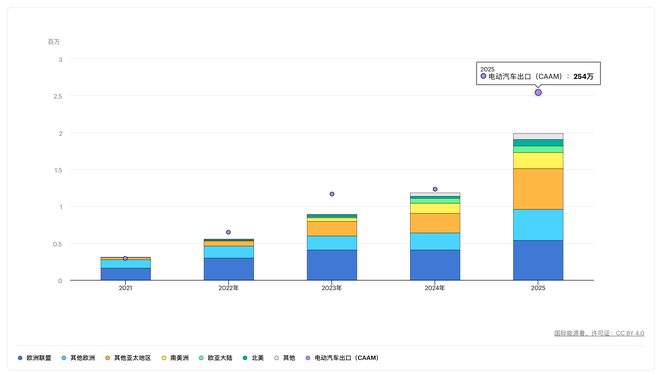Click the cyan 其他欧洲 segment of the 2021 bar

tap(125, 264)
